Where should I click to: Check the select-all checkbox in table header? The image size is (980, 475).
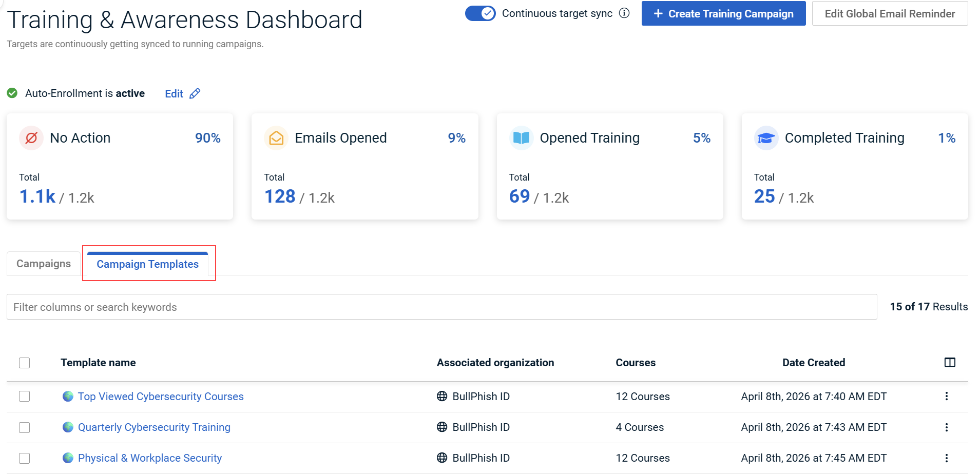click(x=25, y=363)
